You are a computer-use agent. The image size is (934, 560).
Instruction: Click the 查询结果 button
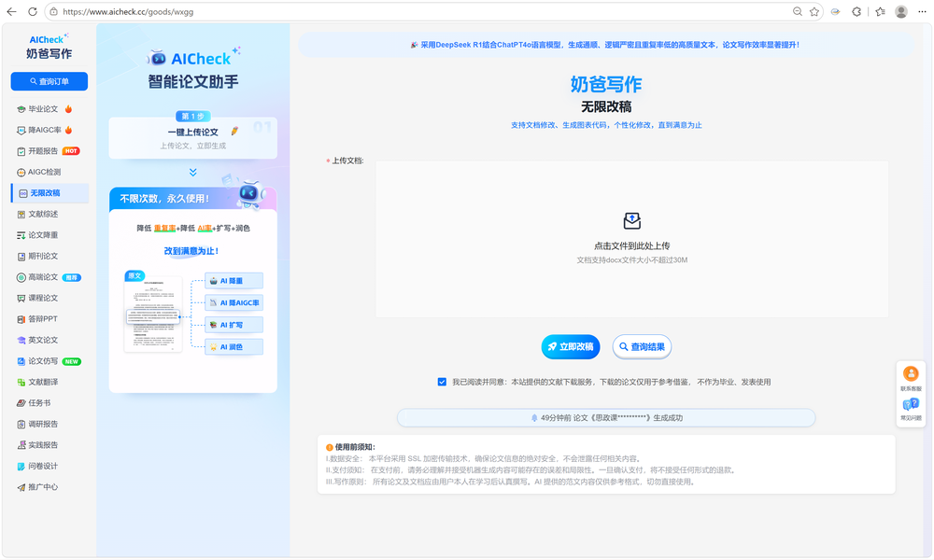pyautogui.click(x=643, y=347)
